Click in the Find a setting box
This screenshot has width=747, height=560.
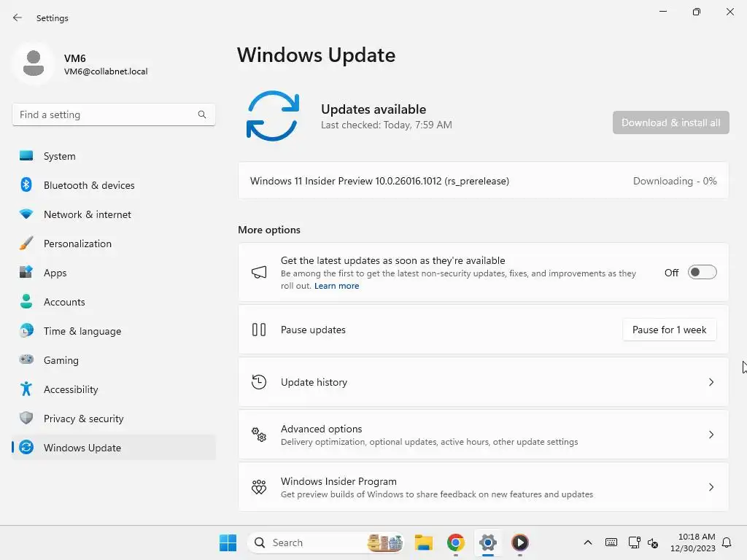(x=114, y=114)
